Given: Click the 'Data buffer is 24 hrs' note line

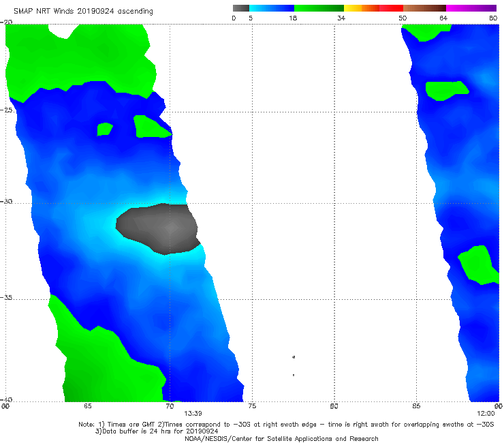Looking at the screenshot, I should (157, 431).
